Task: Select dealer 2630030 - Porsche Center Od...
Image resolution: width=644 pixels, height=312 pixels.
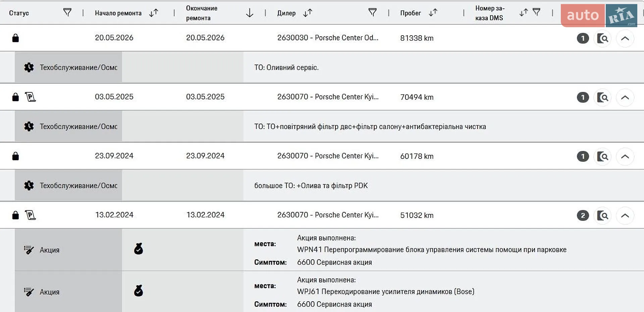Action: [x=328, y=38]
